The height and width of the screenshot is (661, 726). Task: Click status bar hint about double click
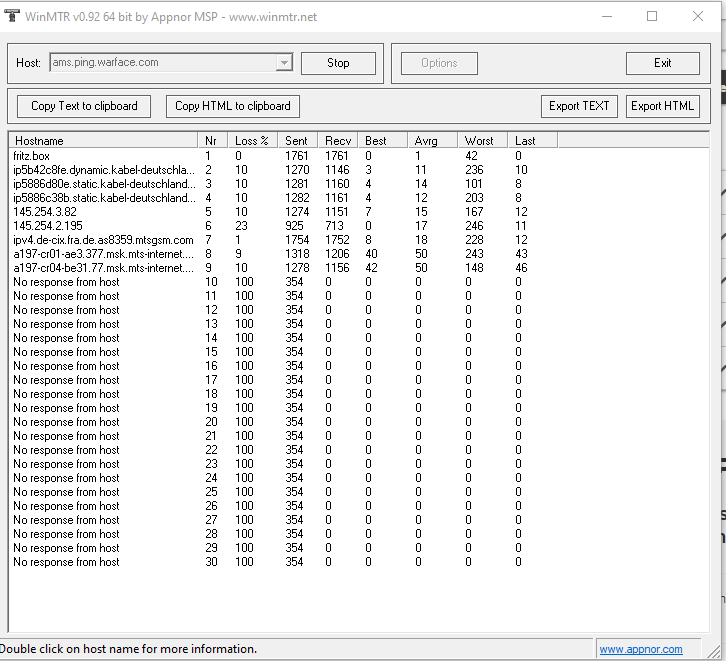(x=128, y=649)
